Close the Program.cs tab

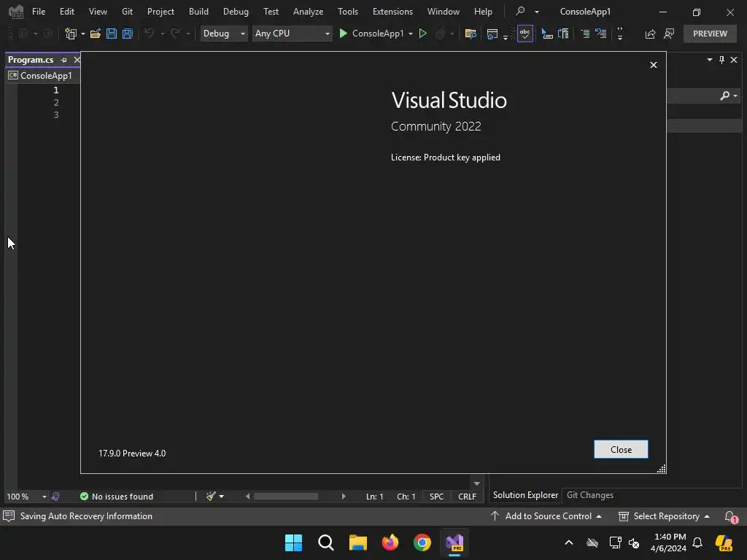click(77, 60)
